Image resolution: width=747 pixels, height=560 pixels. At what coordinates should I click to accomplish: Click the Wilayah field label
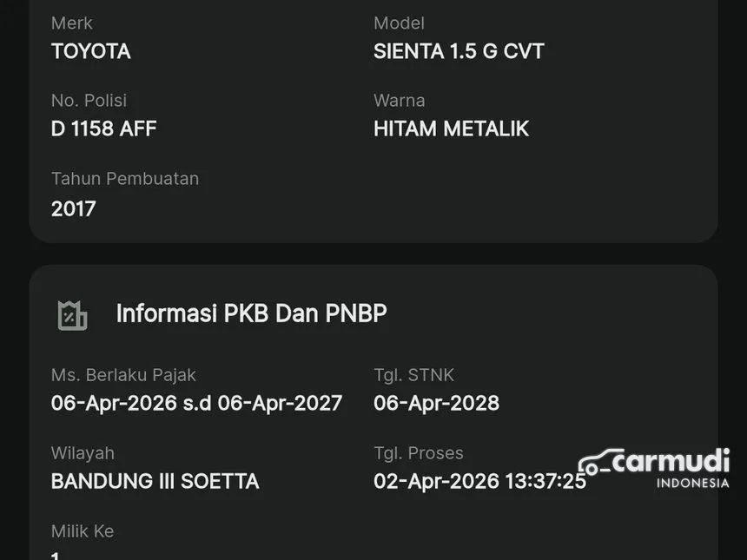point(83,453)
